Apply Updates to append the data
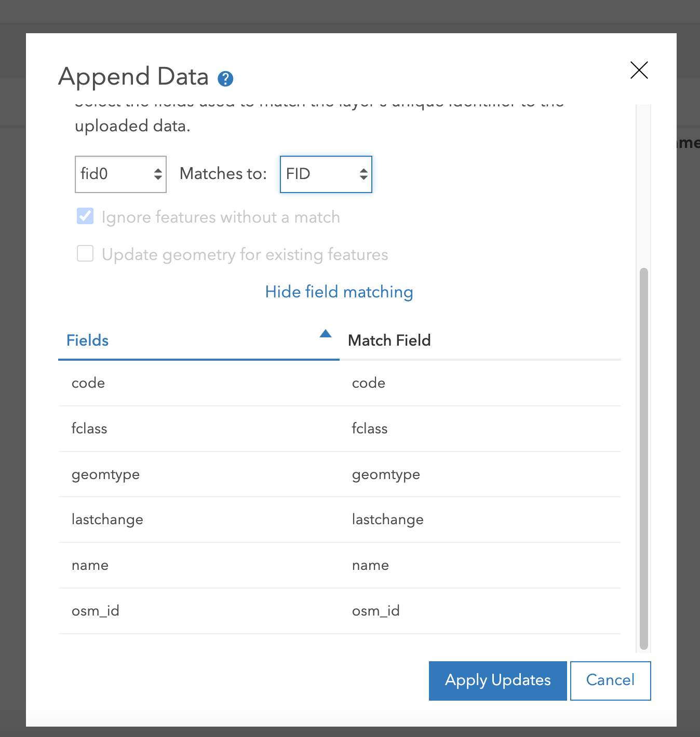700x737 pixels. pos(497,680)
